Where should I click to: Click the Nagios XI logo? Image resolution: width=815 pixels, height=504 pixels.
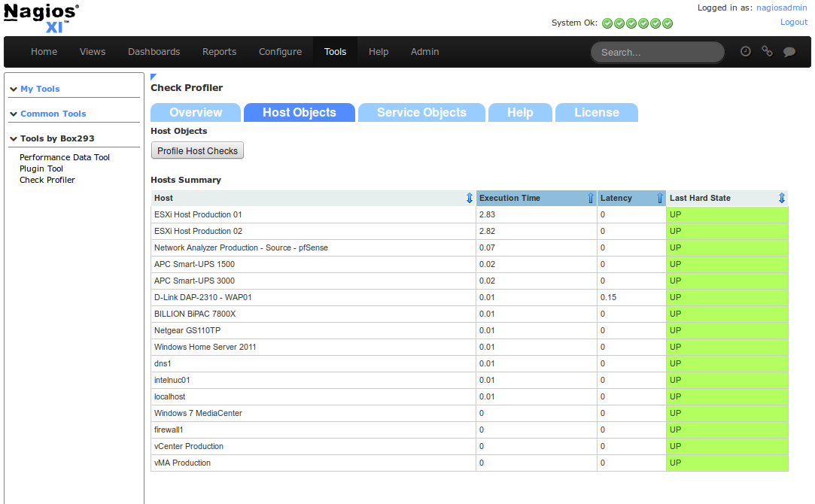pos(41,19)
